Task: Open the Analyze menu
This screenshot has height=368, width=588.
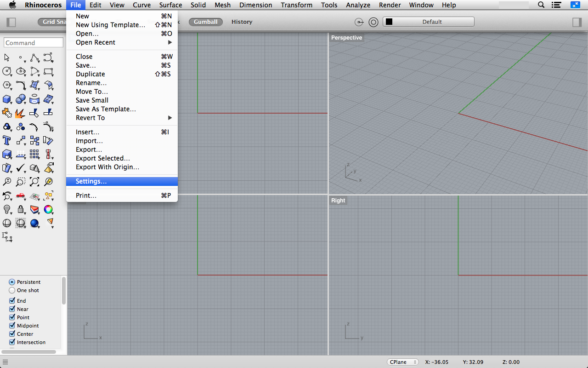Action: point(358,5)
